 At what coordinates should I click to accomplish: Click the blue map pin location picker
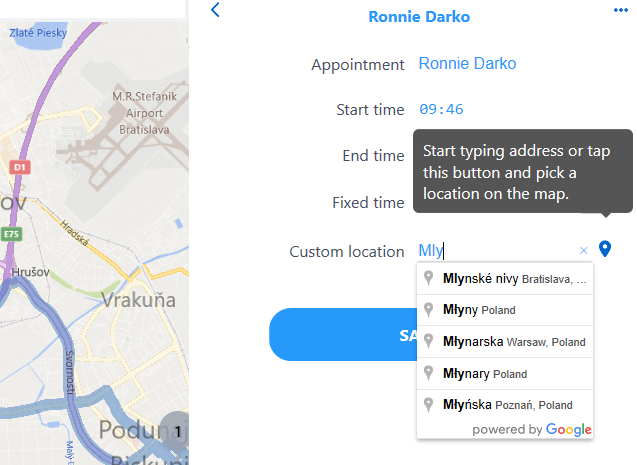point(604,249)
